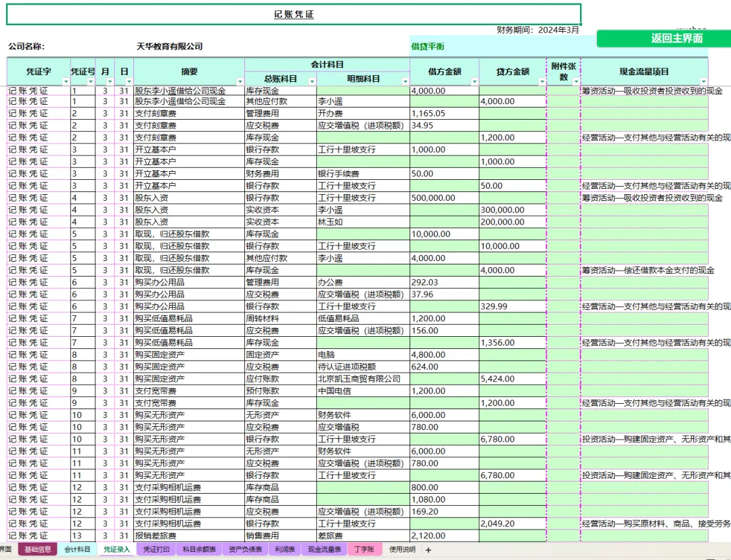The image size is (731, 560).
Task: Click 销售费用 ledger cell in voucher 13
Action: (281, 536)
